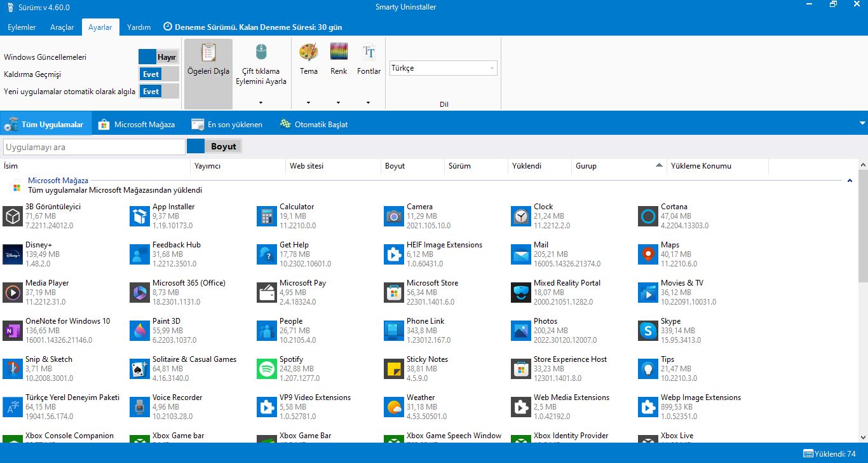Screen dimensions: 868x463
Task: Select the HEIF Image Extensions entry
Action: tap(445, 254)
